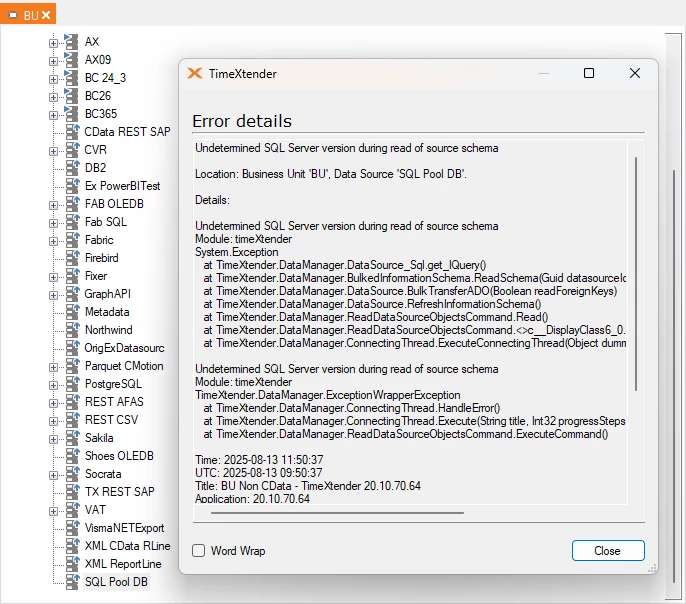Click the OrigExDatasourc data source icon
This screenshot has height=604, width=686.
tap(73, 348)
